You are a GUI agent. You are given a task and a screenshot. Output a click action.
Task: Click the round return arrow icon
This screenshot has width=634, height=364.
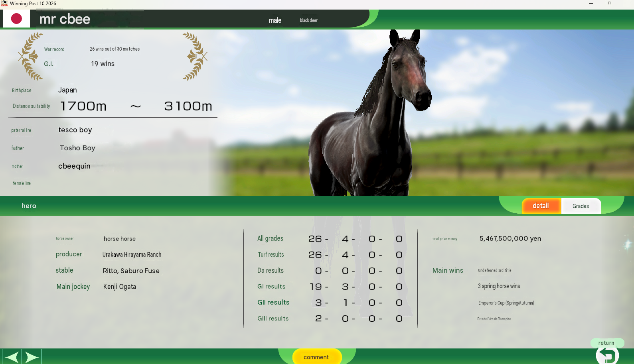(x=607, y=355)
